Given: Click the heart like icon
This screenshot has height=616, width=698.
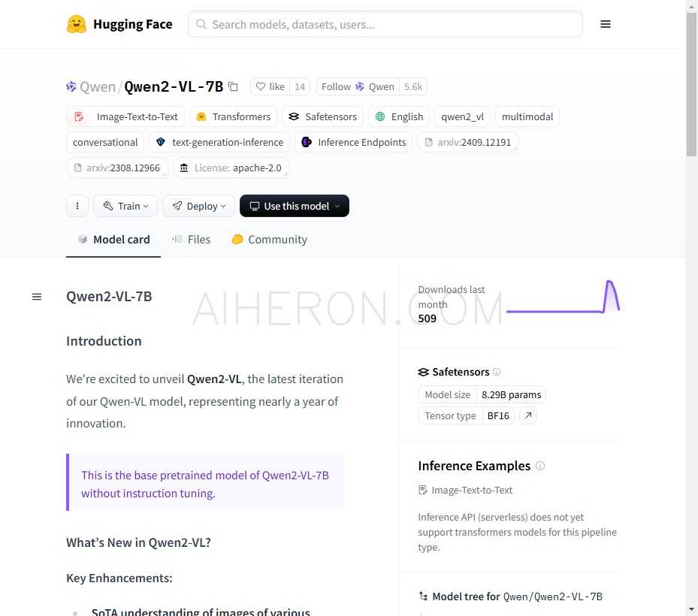Looking at the screenshot, I should point(261,86).
